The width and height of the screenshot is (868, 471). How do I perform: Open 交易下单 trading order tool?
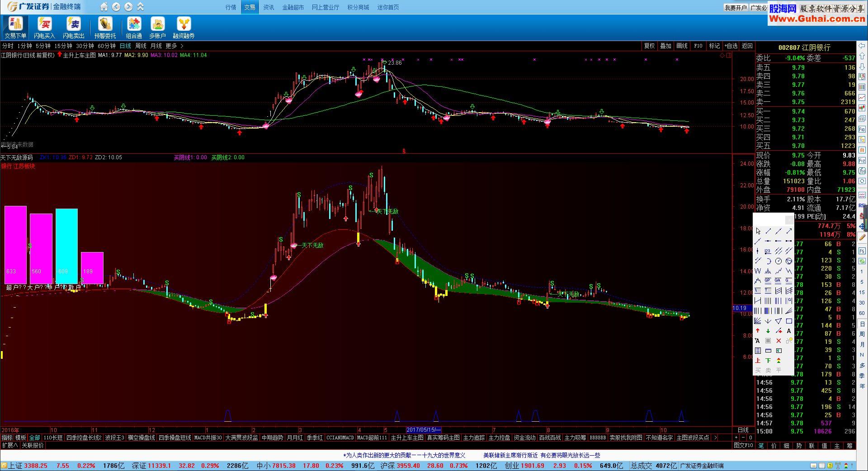[x=15, y=28]
